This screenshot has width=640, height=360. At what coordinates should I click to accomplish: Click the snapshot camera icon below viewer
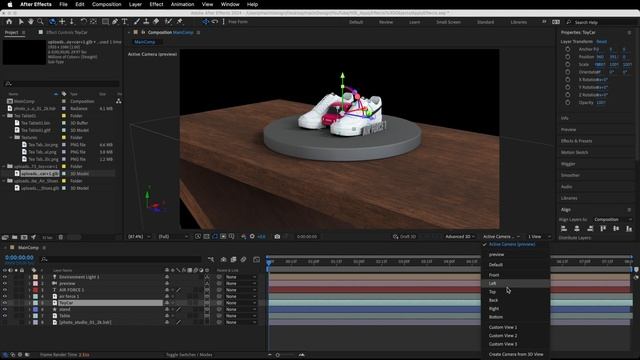(x=277, y=236)
